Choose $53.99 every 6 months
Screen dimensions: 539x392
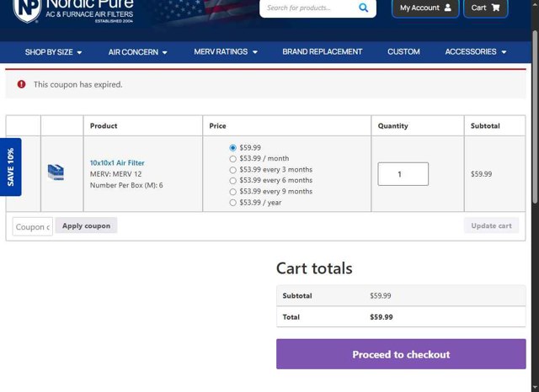[232, 181]
